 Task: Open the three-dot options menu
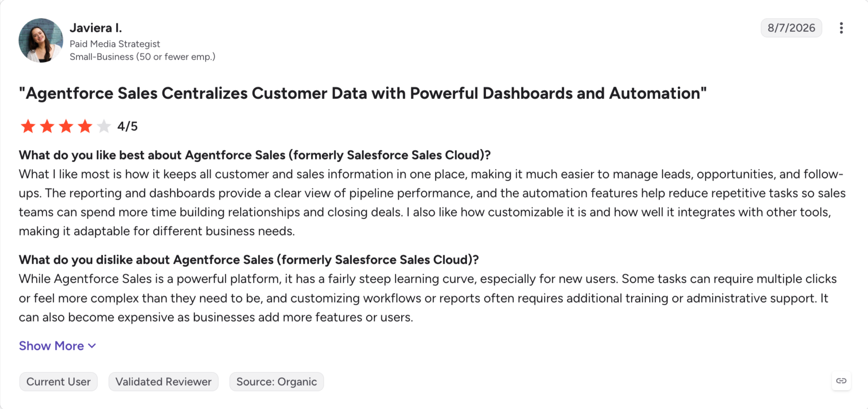pos(841,28)
